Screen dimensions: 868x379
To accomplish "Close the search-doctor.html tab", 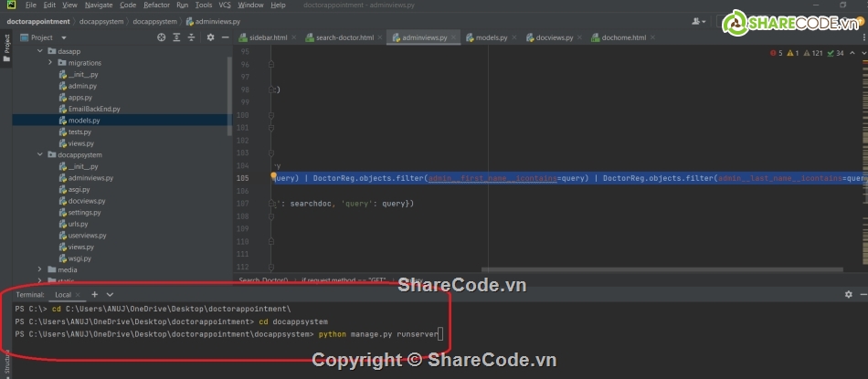I will (380, 37).
